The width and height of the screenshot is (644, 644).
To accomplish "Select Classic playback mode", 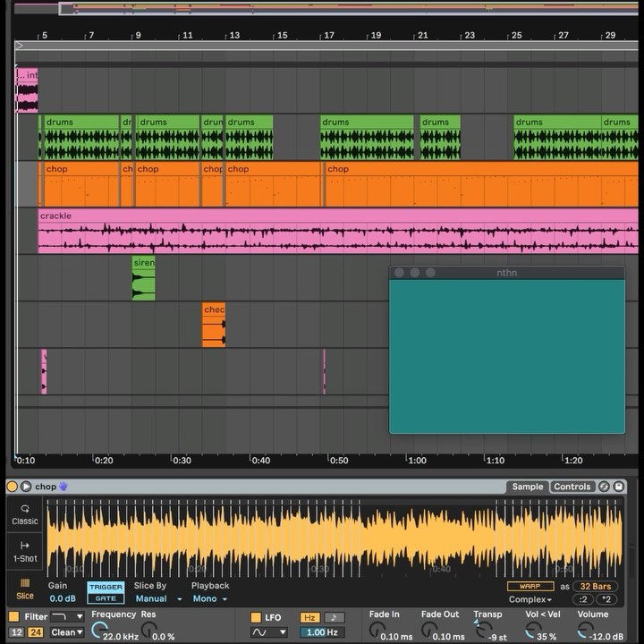I will click(x=25, y=514).
